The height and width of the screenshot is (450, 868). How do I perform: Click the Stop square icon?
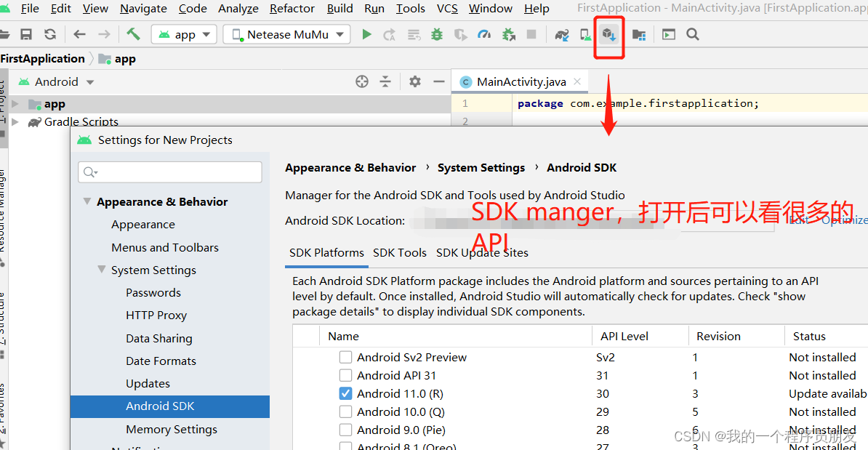click(531, 34)
